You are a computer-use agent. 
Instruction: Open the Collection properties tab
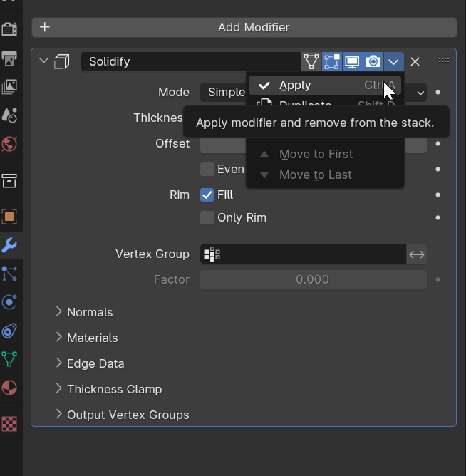tap(9, 180)
